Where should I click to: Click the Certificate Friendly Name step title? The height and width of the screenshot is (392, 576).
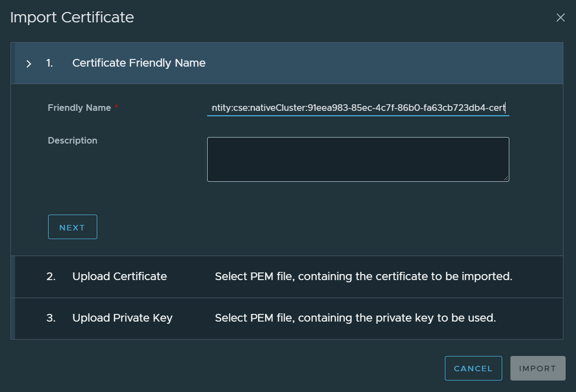click(x=139, y=63)
